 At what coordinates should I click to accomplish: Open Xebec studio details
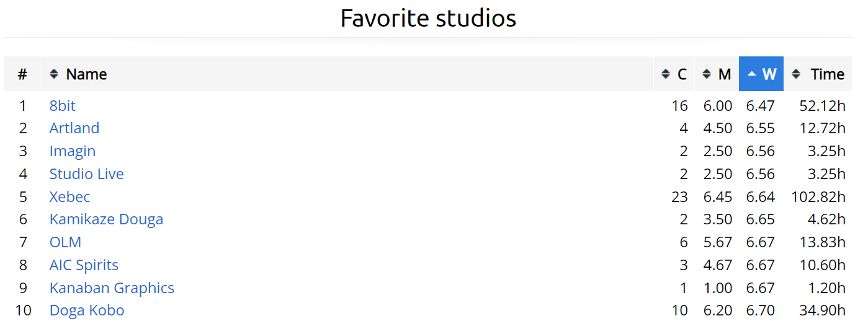pos(70,197)
